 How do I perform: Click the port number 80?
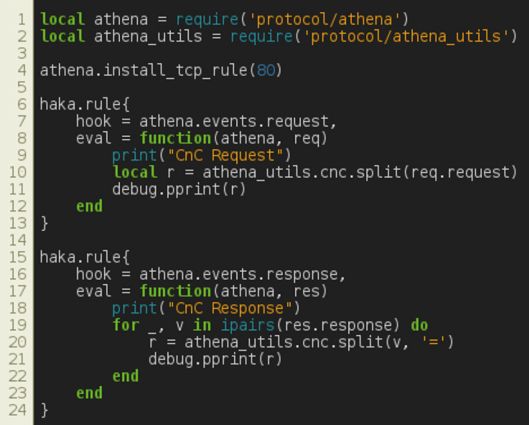coord(266,70)
